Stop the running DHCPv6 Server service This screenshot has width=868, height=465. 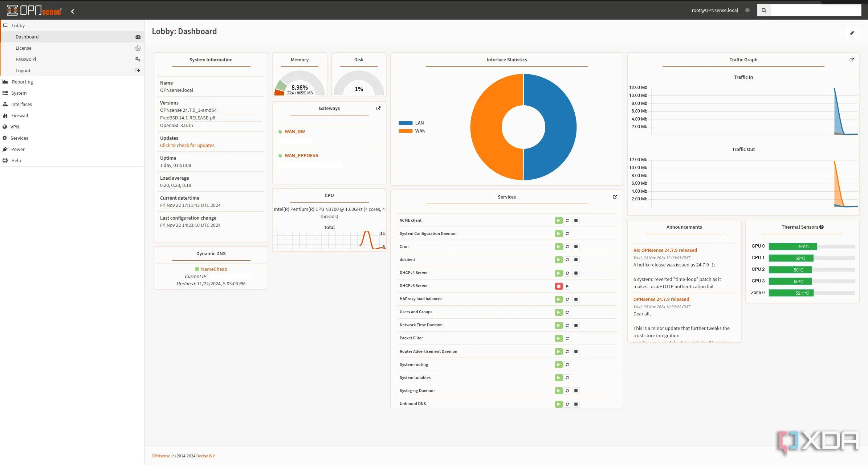click(x=558, y=286)
